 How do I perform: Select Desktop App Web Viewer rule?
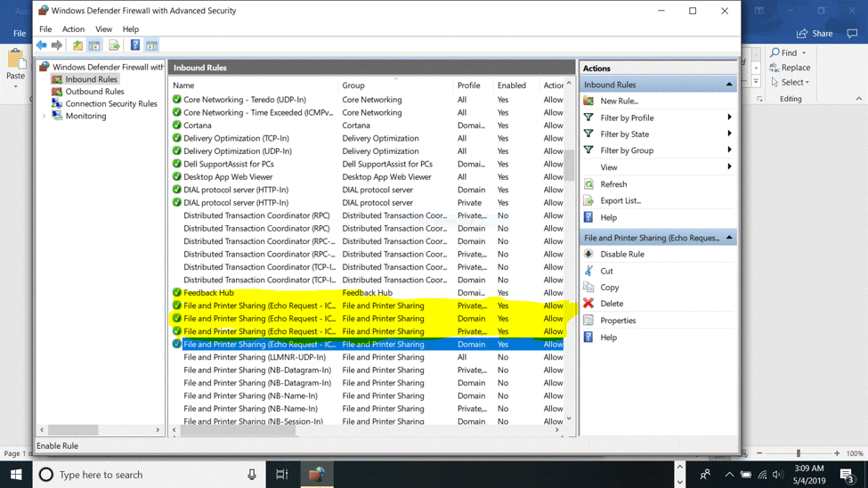click(x=367, y=176)
